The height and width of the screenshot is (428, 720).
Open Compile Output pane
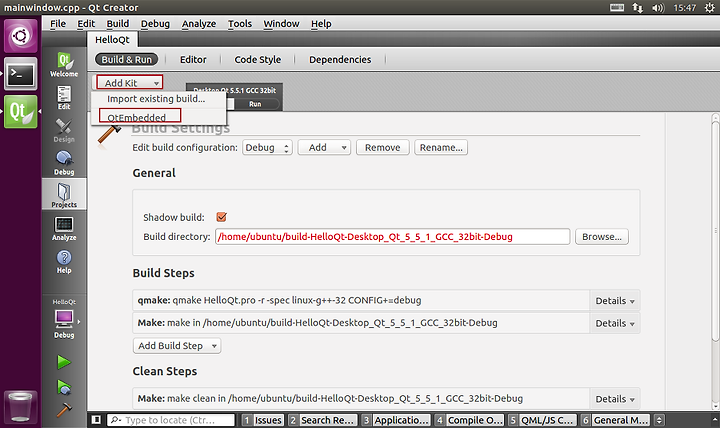(469, 420)
